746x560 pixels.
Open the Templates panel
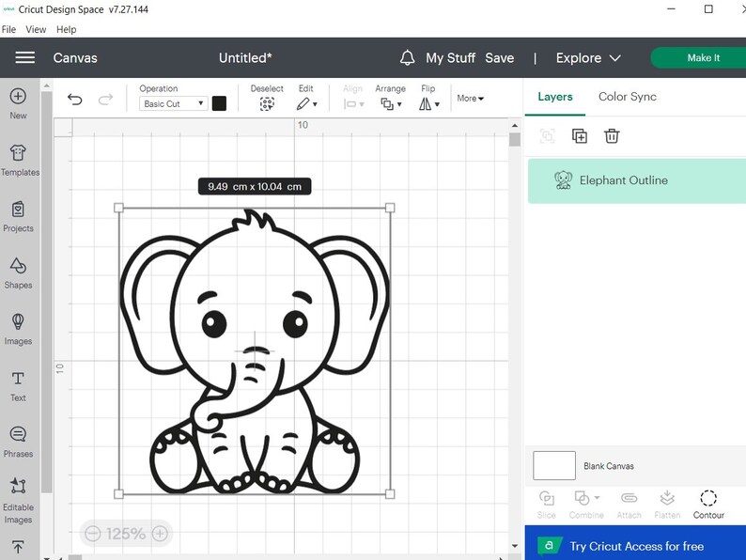(x=19, y=161)
